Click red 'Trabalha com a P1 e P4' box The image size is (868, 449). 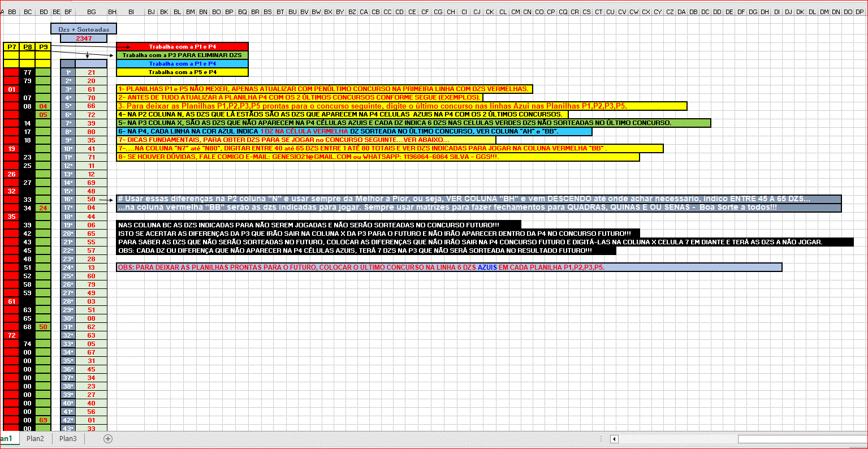click(182, 47)
